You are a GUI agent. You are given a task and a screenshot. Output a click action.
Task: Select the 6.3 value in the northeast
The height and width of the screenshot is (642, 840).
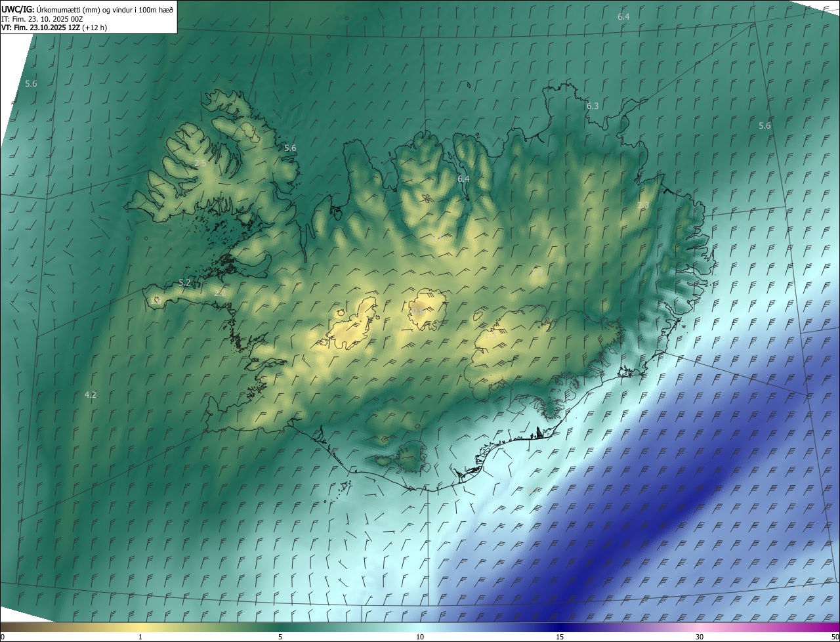(593, 106)
